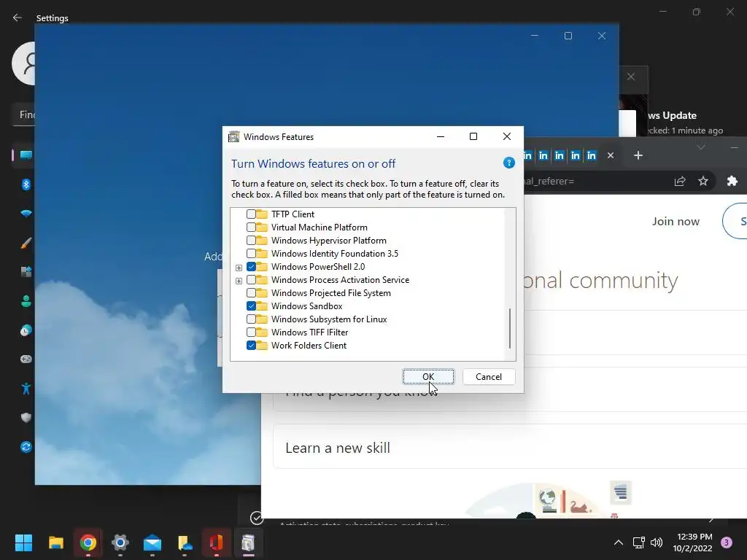
Task: Open Accounts in Settings sidebar
Action: click(x=26, y=301)
